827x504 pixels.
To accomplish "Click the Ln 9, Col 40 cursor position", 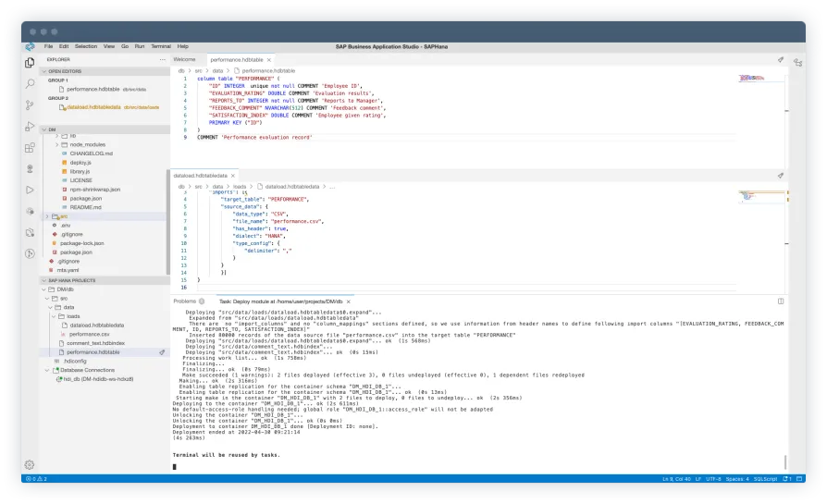I will pos(677,479).
